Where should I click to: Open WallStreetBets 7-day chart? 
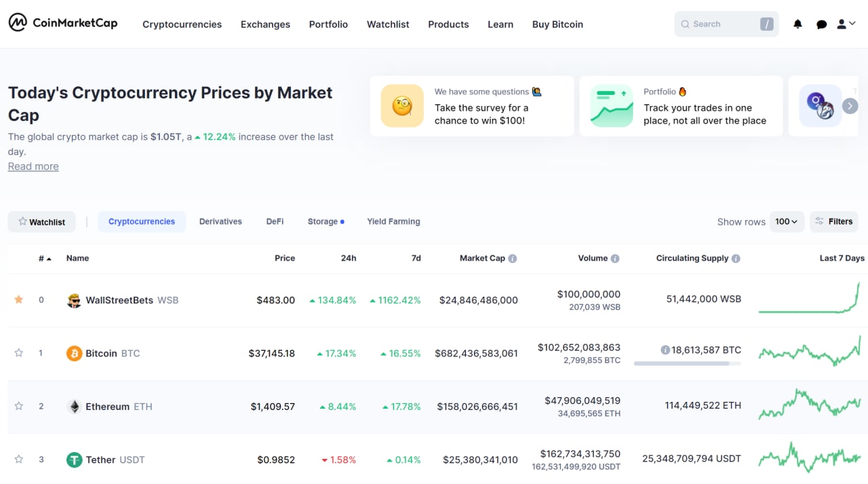coord(810,299)
